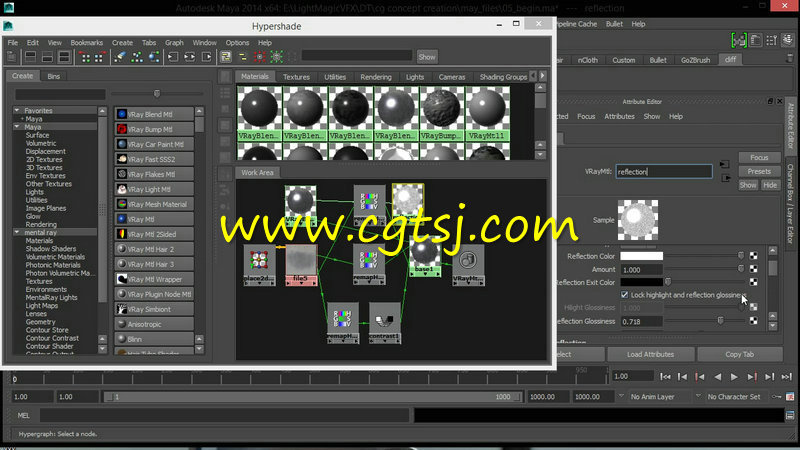Click the white Reflection Color swatch
Viewport: 800px width, 450px height.
tap(641, 256)
